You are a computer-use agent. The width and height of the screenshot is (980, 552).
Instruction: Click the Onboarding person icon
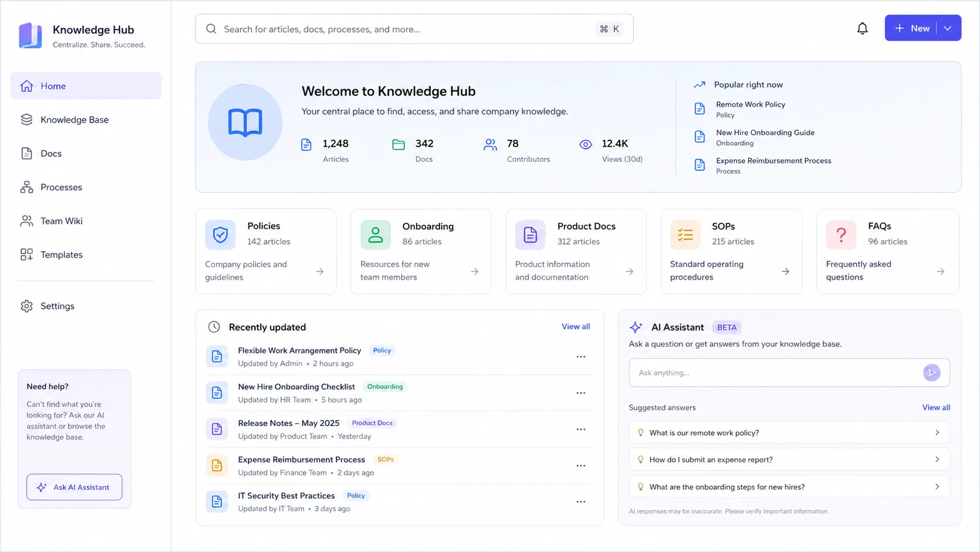click(x=375, y=235)
